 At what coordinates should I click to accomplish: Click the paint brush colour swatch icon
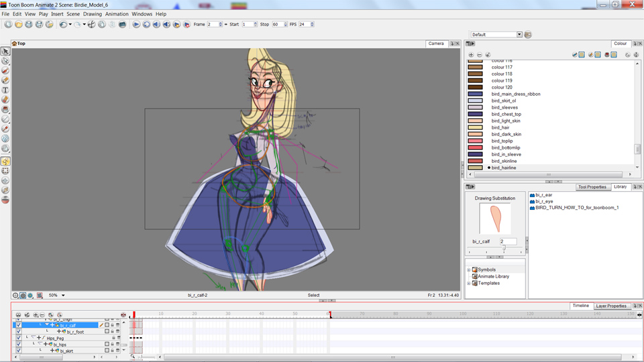[582, 54]
